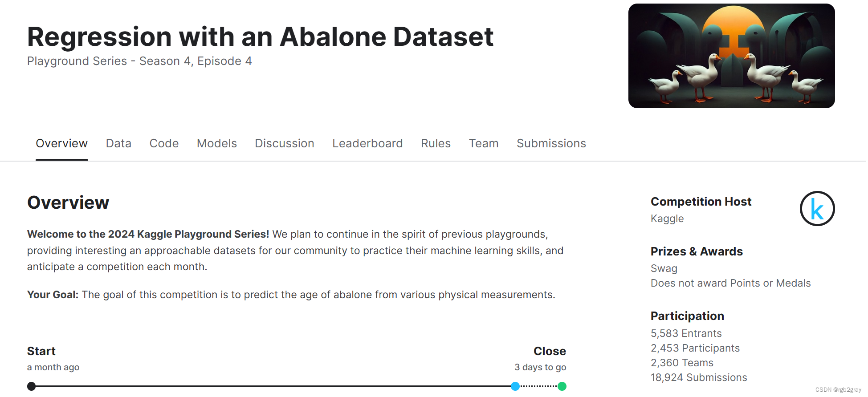868x397 pixels.
Task: Click the 2,360 Teams count
Action: (x=682, y=363)
